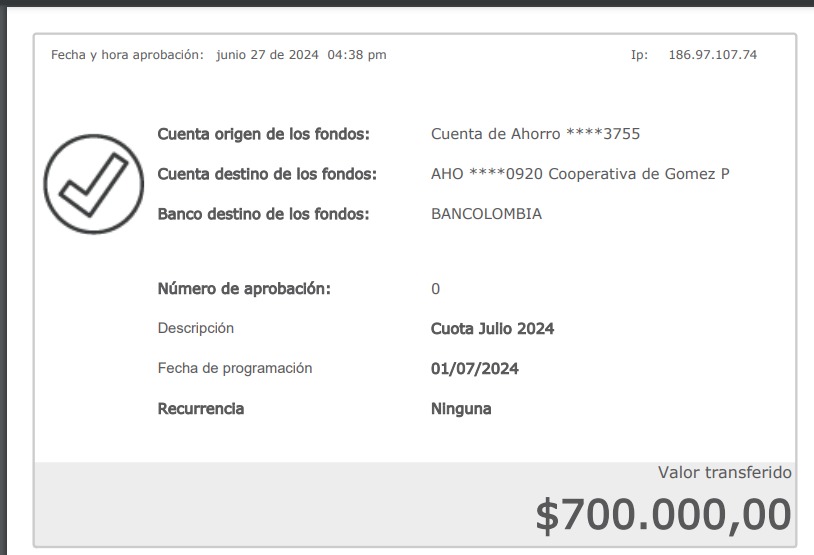Viewport: 814px width, 555px height.
Task: Click the recurrence value 'Ninguna'
Action: point(461,409)
